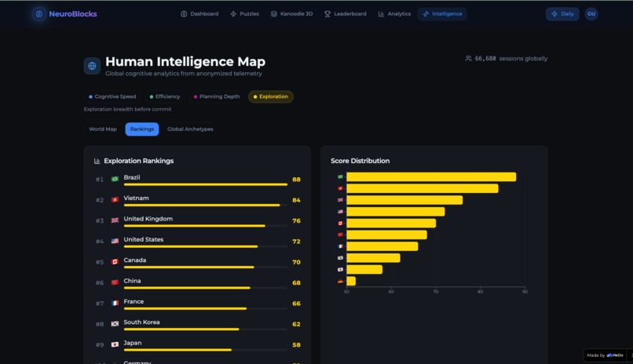Click the globe icon beside the title
Screen dimensions: 633x364
92,66
